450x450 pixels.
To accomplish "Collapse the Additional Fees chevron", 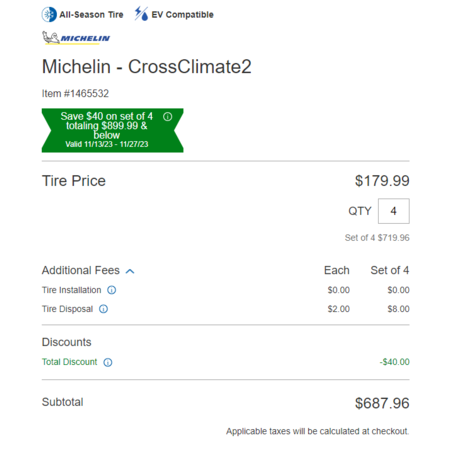I will click(x=130, y=271).
